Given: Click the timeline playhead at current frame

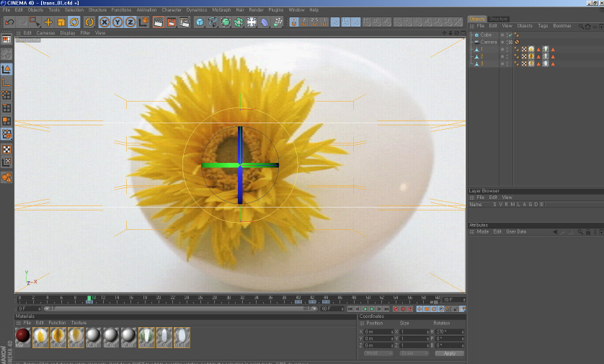Looking at the screenshot, I should 89,298.
